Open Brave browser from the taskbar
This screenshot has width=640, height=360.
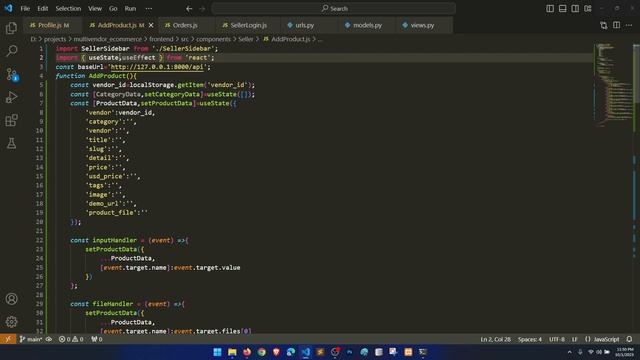pyautogui.click(x=276, y=352)
